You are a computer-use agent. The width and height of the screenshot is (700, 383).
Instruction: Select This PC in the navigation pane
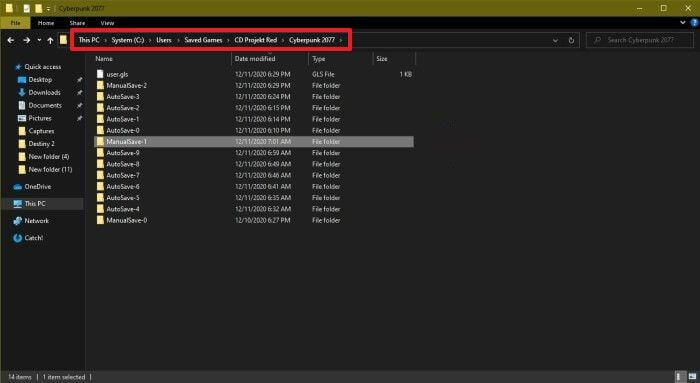tap(35, 204)
